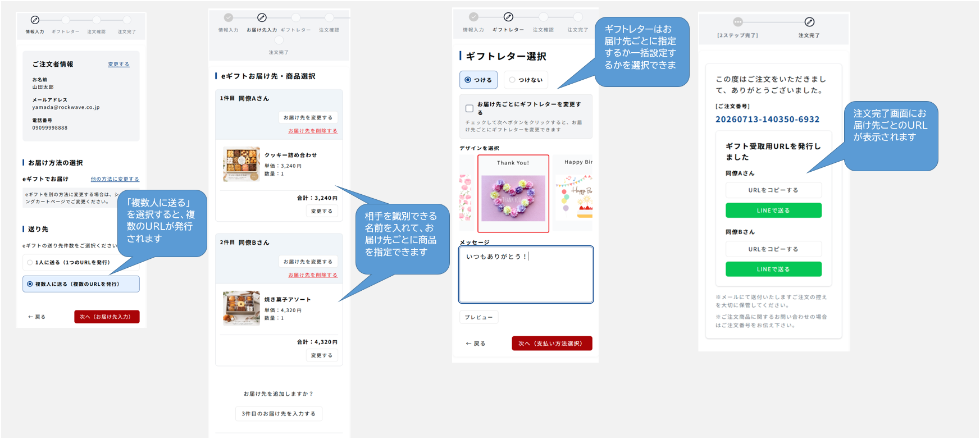Click 次へ (お届け先入力) red button
This screenshot has width=980, height=439.
pos(107,317)
